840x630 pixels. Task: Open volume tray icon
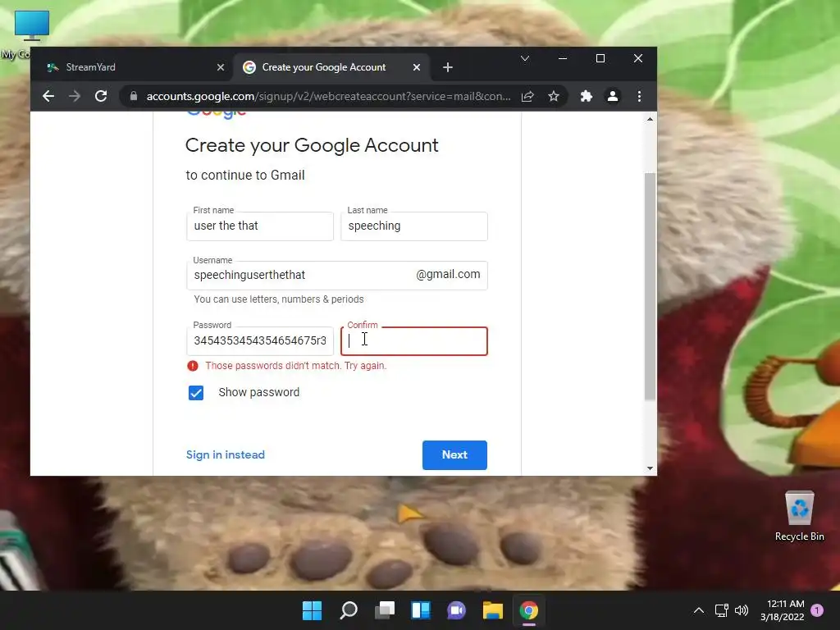[x=742, y=610]
